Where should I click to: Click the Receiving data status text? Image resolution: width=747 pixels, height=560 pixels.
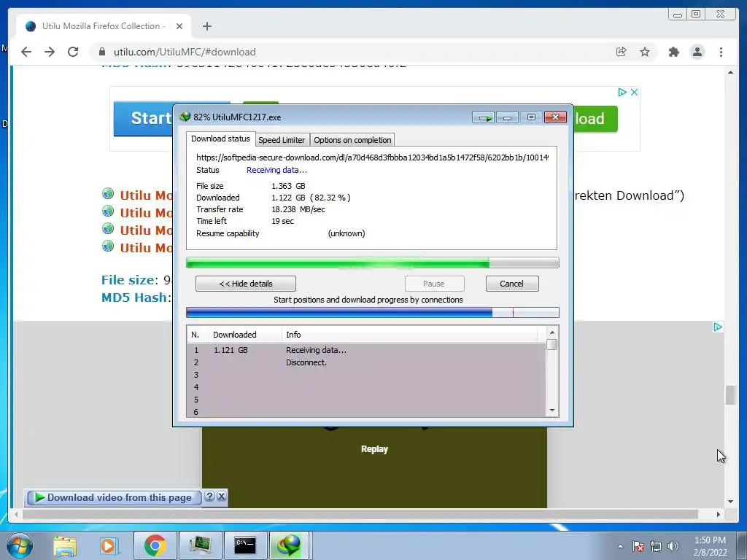[276, 170]
